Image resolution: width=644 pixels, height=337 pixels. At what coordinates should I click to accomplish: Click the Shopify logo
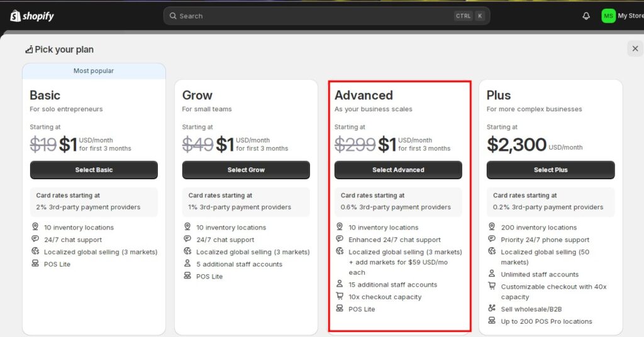tap(32, 16)
